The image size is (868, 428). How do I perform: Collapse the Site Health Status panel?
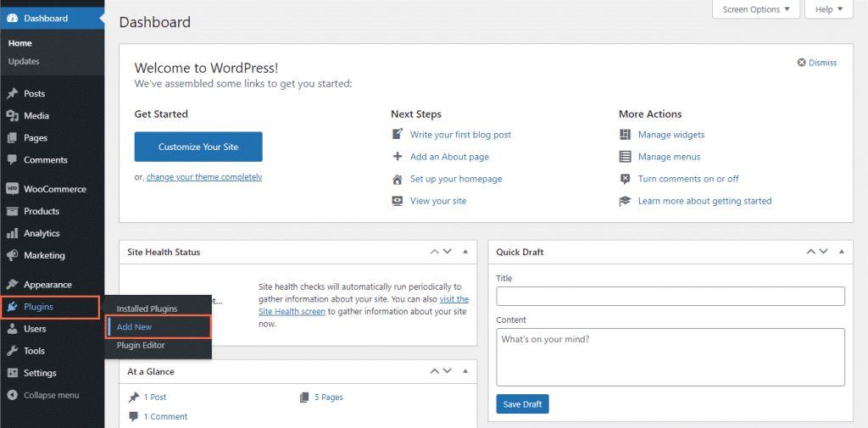[x=465, y=252]
